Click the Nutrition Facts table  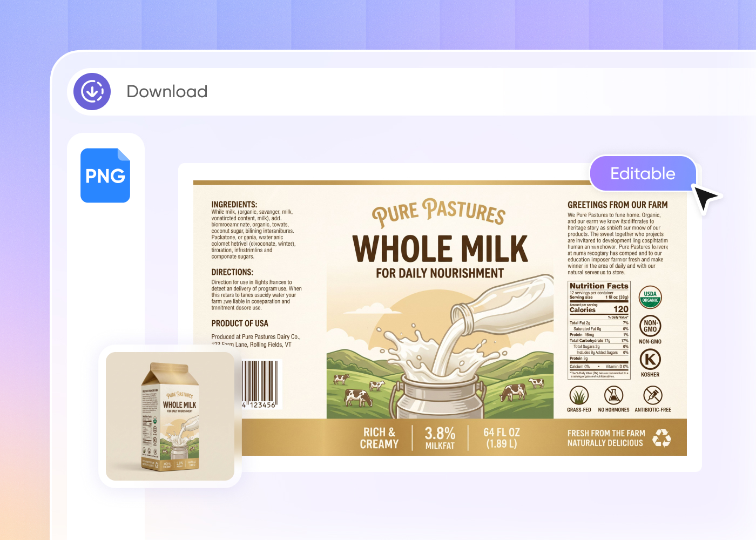[x=599, y=330]
